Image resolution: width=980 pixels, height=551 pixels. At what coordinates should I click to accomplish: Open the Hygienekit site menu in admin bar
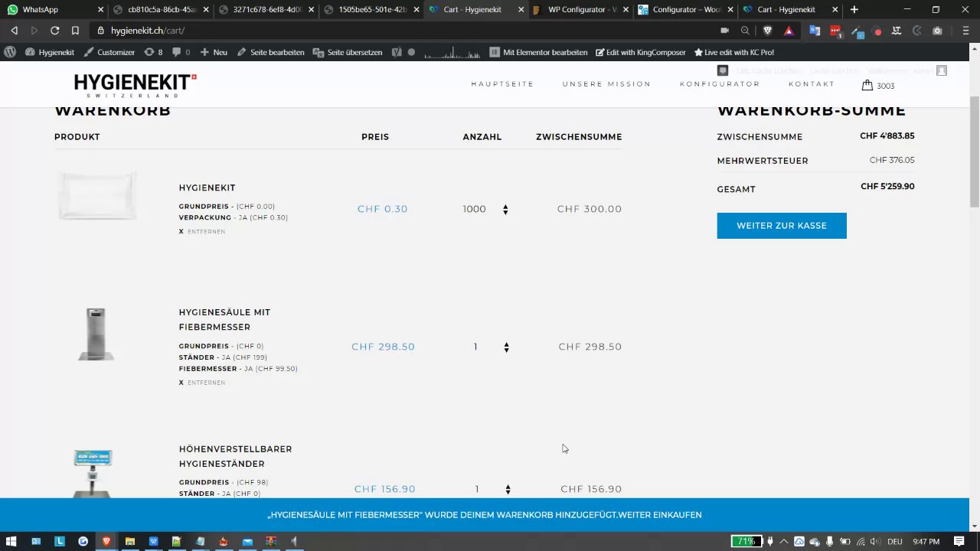click(x=49, y=52)
